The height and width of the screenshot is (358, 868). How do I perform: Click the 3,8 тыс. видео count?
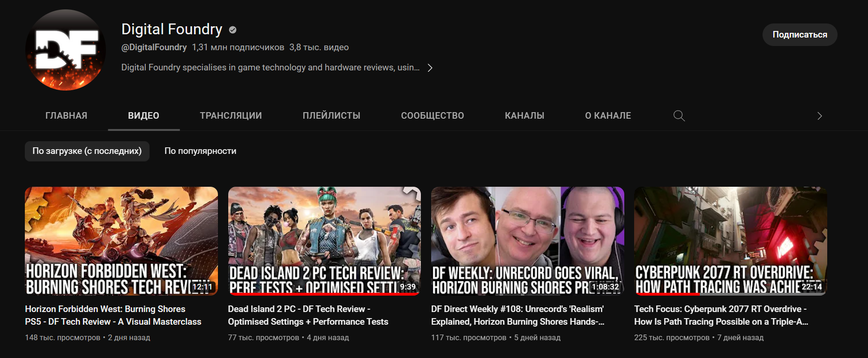(319, 47)
